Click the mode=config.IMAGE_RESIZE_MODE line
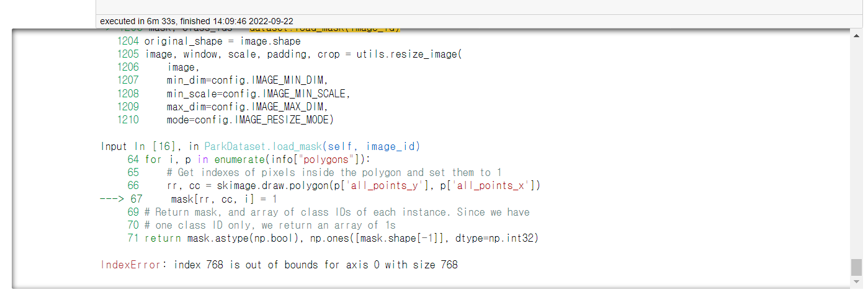 coord(249,120)
